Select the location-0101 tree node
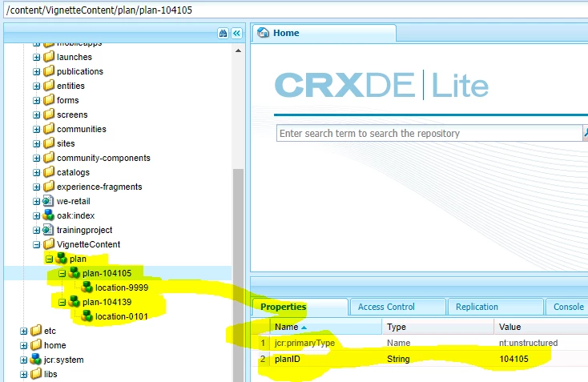 pyautogui.click(x=122, y=316)
